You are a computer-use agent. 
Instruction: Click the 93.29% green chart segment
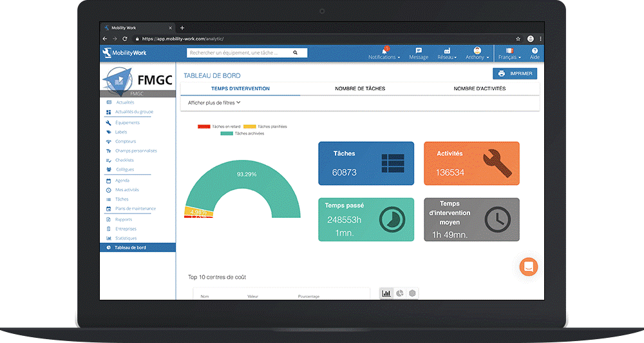[247, 174]
